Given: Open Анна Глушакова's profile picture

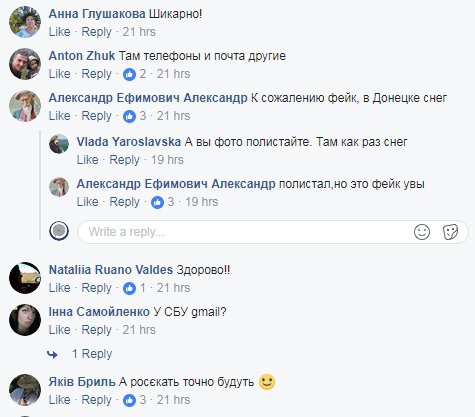Looking at the screenshot, I should 25,22.
